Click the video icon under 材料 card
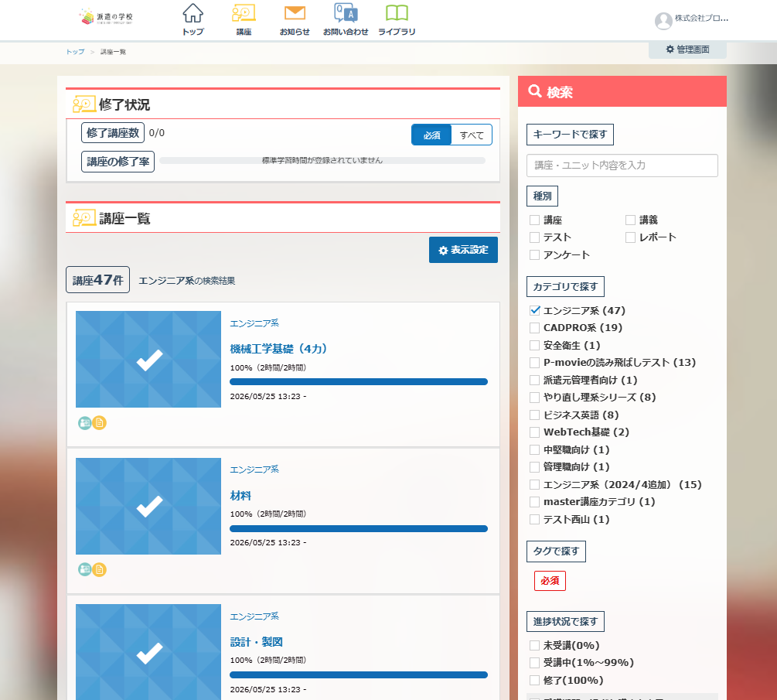 pyautogui.click(x=85, y=569)
